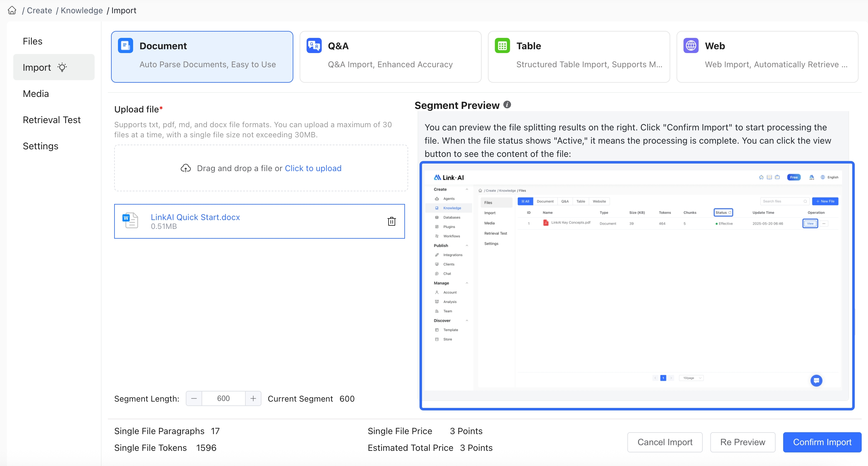Select the Table import type card
The height and width of the screenshot is (466, 868).
579,57
